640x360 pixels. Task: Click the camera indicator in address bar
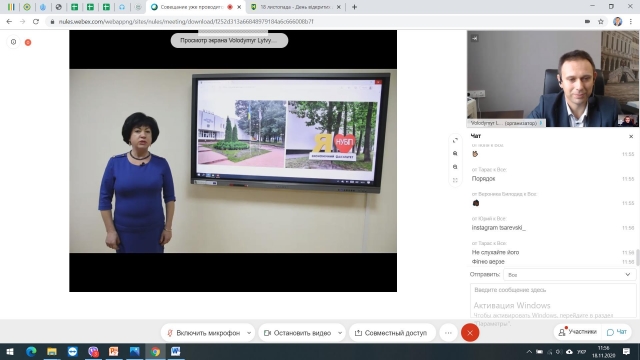click(587, 21)
